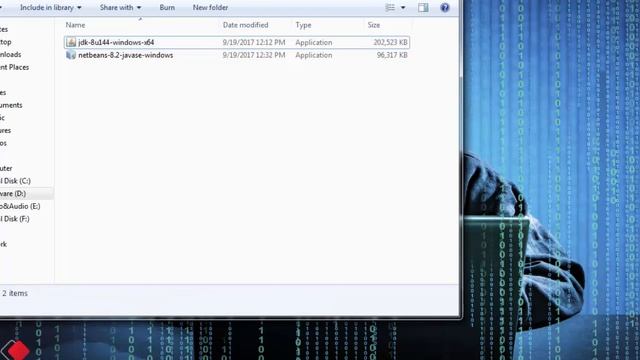Select the netbeans-8.2-javase-windows file name
Screen dimensions: 640x360
[x=125, y=55]
